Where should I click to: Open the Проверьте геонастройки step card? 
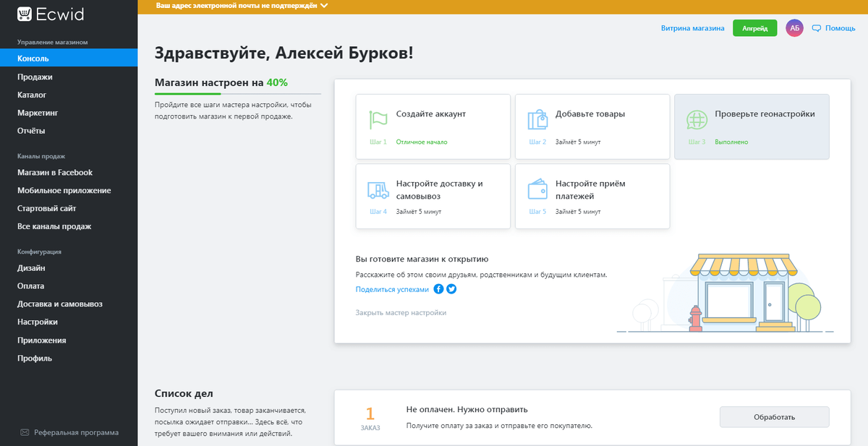pos(752,126)
